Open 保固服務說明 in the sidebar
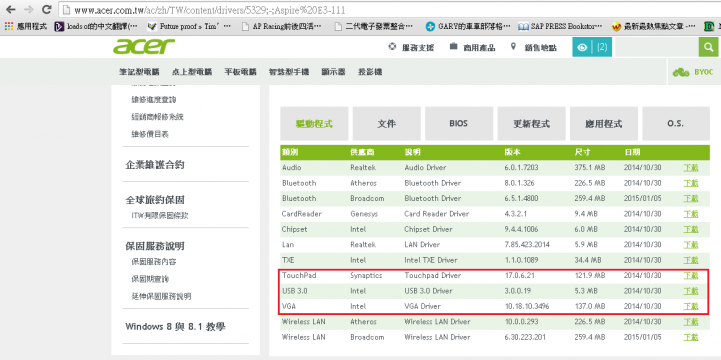Viewport: 721px width, 360px height. (x=155, y=246)
